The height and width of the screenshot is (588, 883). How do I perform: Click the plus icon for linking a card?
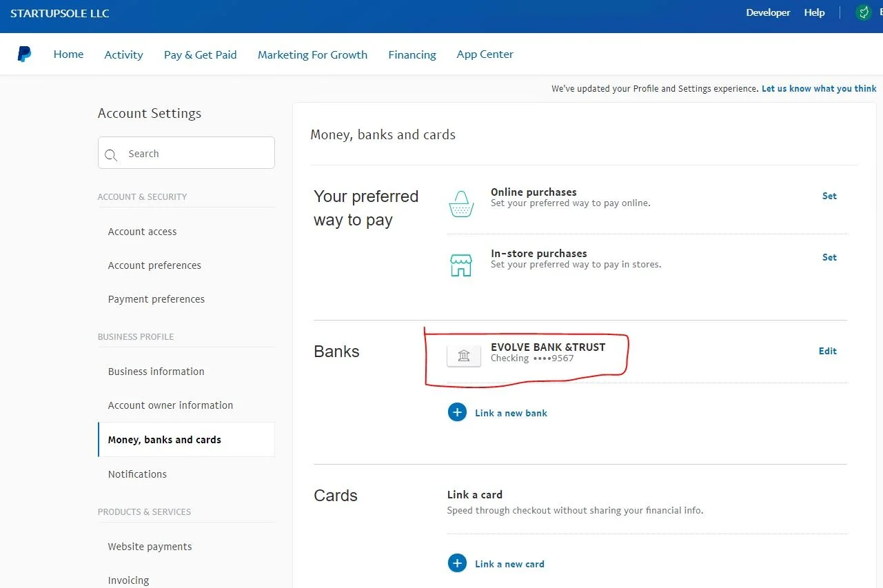coord(457,564)
